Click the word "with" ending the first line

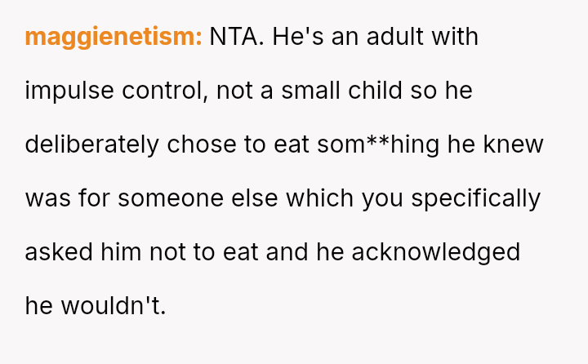pos(453,37)
